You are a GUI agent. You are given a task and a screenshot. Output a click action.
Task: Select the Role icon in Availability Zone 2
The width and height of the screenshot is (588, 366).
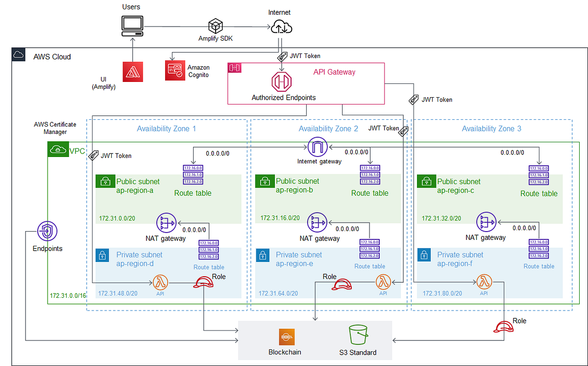pyautogui.click(x=342, y=285)
